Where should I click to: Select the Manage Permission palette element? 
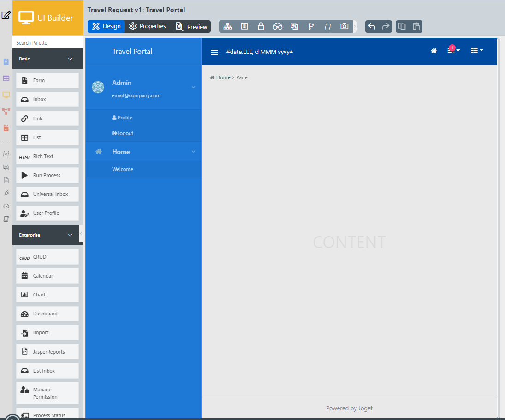point(48,393)
